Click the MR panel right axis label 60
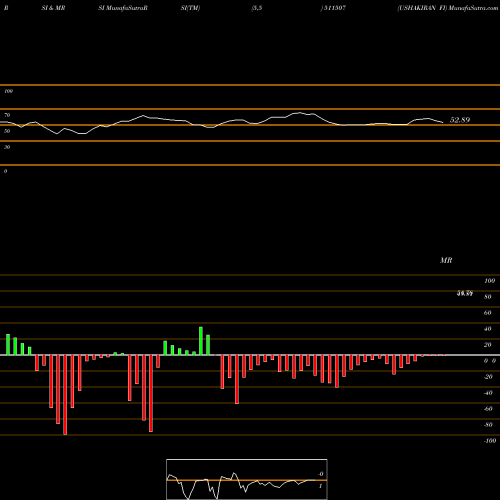Viewport: 500px width, 500px height. point(488,313)
